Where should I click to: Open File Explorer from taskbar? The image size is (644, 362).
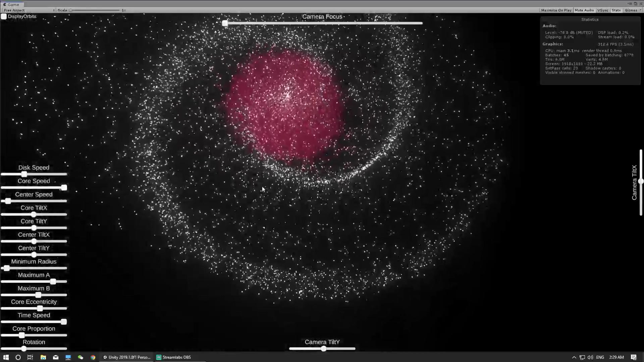[x=43, y=357]
